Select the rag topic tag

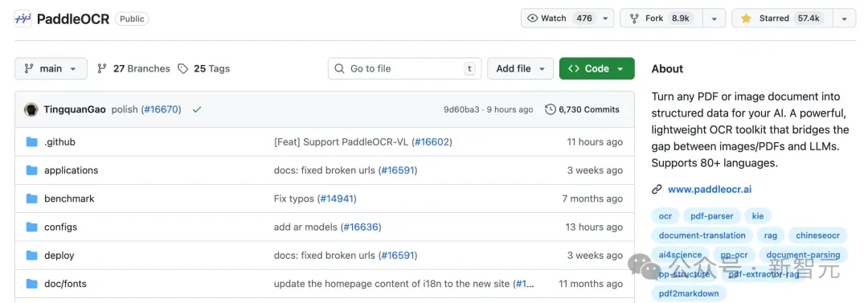coord(771,235)
